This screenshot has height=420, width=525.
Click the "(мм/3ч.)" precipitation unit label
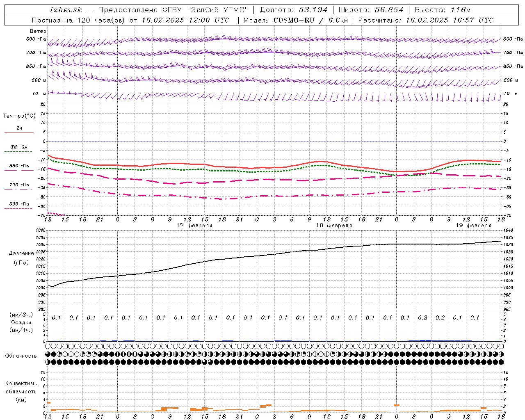[21, 315]
